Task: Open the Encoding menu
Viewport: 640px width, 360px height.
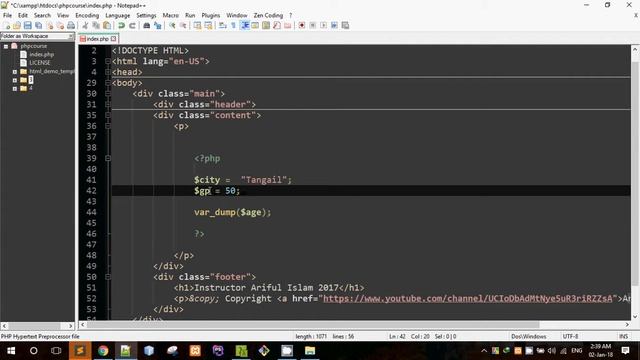Action: point(87,15)
